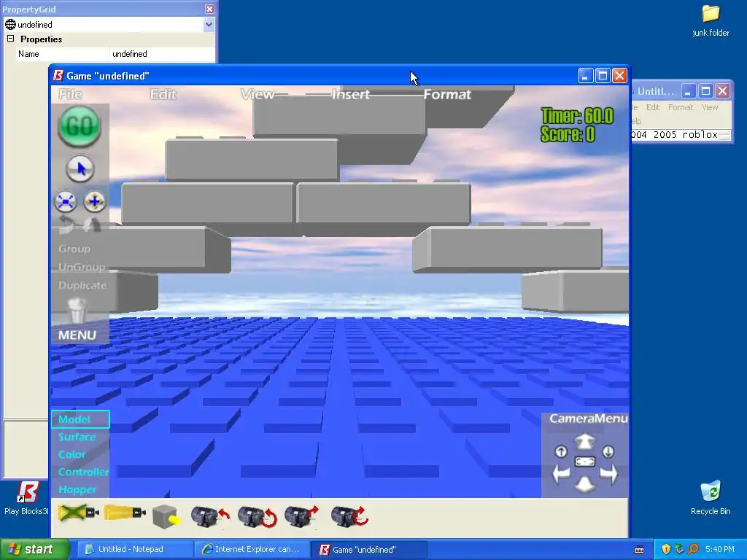The image size is (747, 560).
Task: Select the arrow pointer tool
Action: [x=80, y=168]
